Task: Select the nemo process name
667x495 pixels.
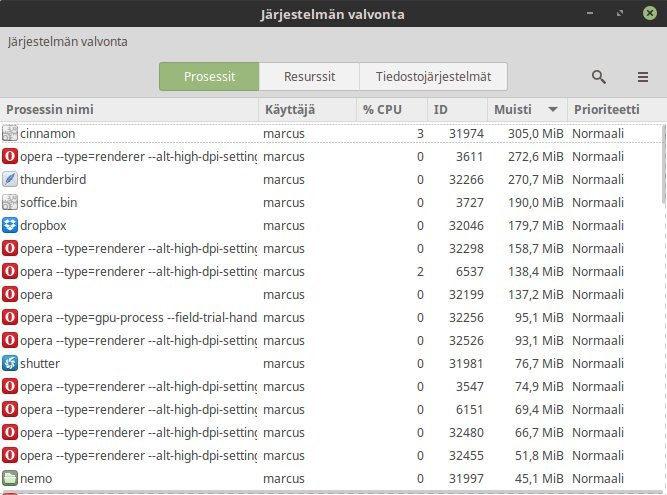Action: [36, 478]
